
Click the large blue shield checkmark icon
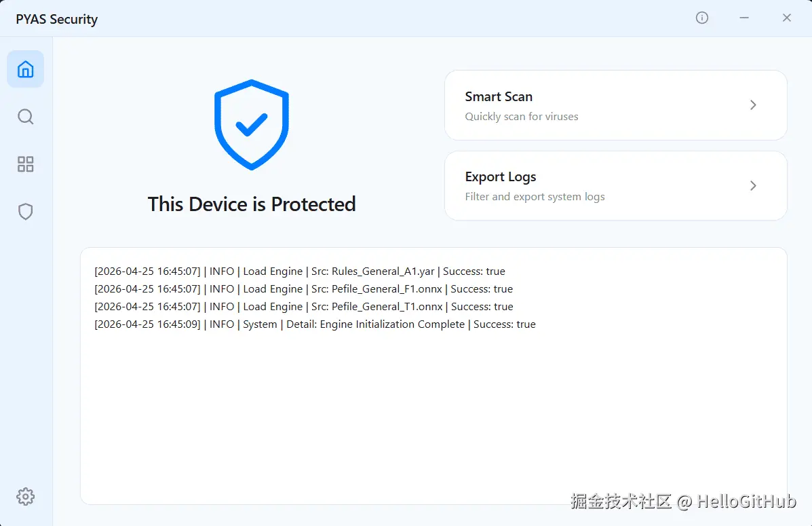(x=252, y=125)
